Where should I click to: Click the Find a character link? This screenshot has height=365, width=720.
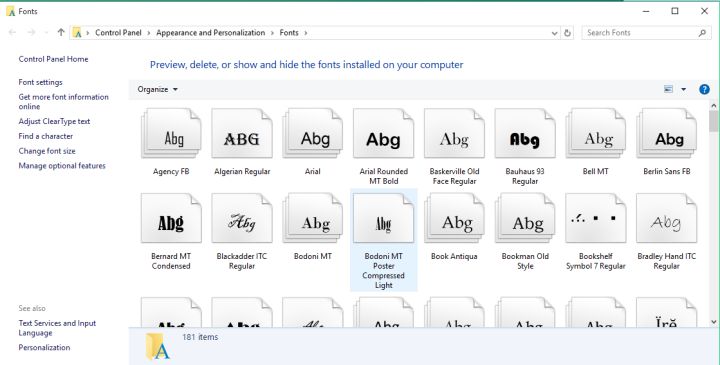pos(45,136)
